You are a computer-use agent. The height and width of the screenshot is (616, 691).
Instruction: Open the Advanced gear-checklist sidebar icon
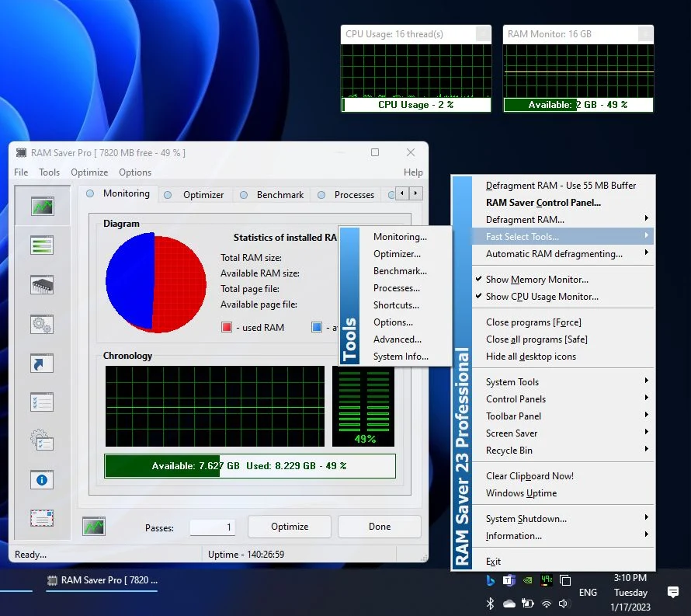[x=42, y=440]
